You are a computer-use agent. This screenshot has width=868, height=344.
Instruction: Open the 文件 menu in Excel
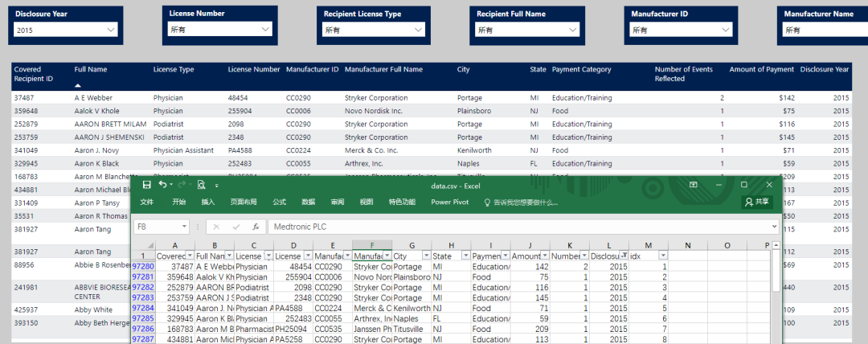click(147, 203)
